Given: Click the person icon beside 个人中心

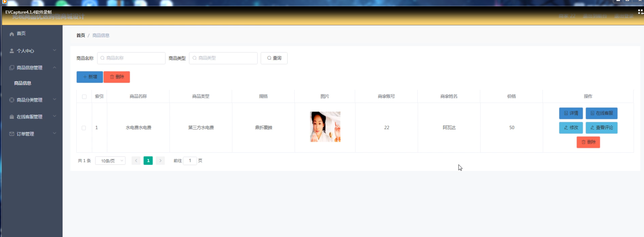Looking at the screenshot, I should tap(12, 51).
